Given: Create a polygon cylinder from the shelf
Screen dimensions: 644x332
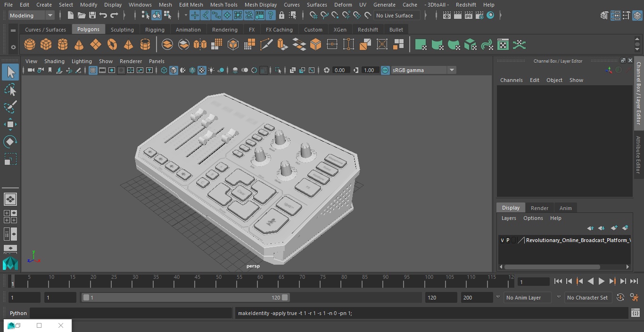Looking at the screenshot, I should pyautogui.click(x=63, y=45).
